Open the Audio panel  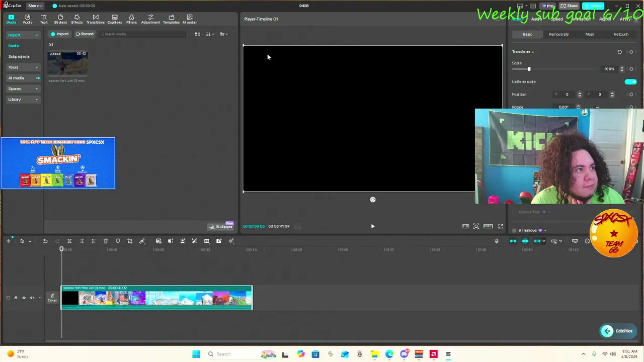tap(28, 19)
